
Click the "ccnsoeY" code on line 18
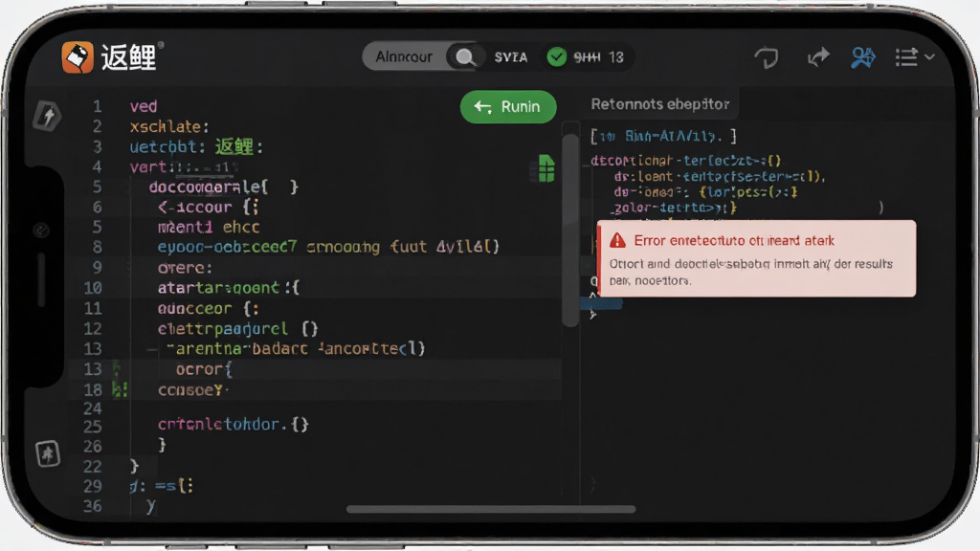(190, 390)
